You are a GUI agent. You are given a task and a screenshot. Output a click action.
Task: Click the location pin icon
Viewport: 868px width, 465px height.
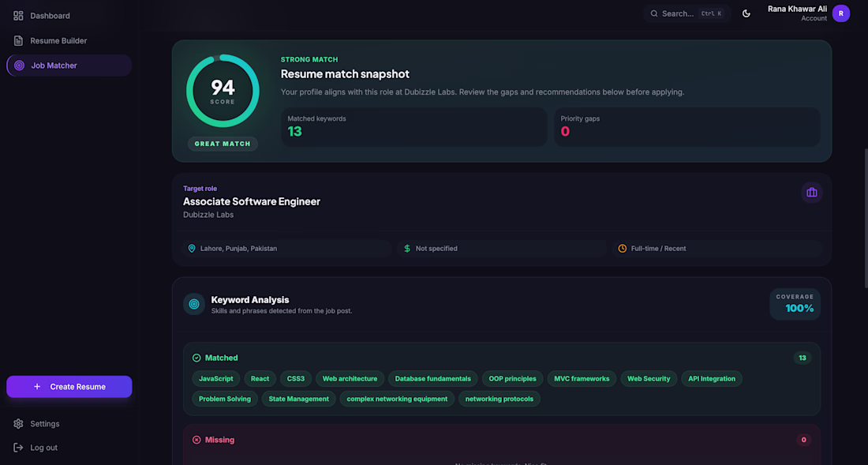(192, 249)
